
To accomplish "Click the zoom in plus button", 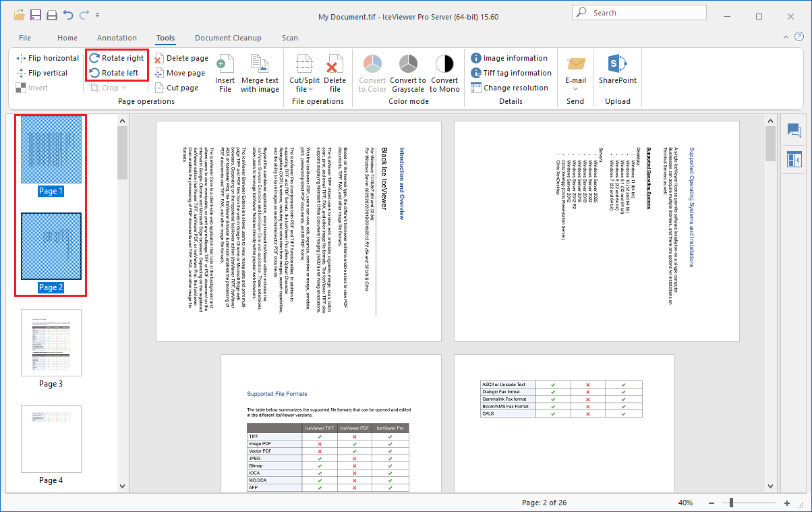I will [787, 503].
